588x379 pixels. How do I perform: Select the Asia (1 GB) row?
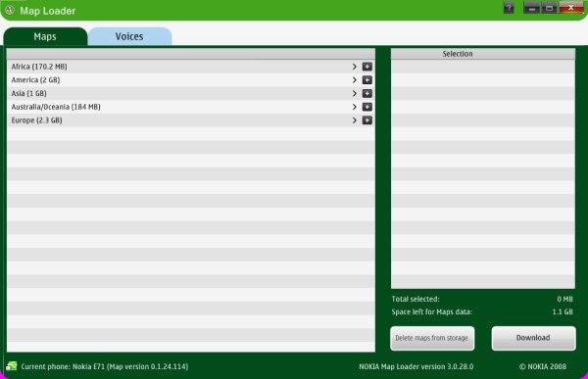click(191, 94)
